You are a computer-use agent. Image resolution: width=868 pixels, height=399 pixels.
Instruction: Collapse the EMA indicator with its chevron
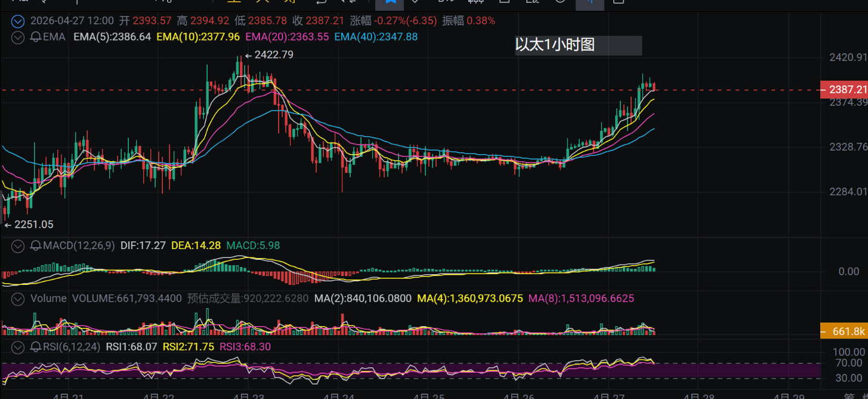pos(18,37)
